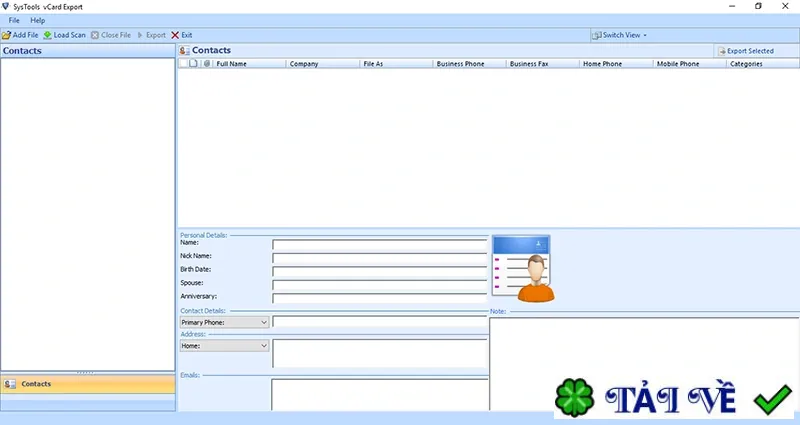Image resolution: width=800 pixels, height=425 pixels.
Task: Select the Contacts item in the bottom-left pane
Action: pos(88,384)
